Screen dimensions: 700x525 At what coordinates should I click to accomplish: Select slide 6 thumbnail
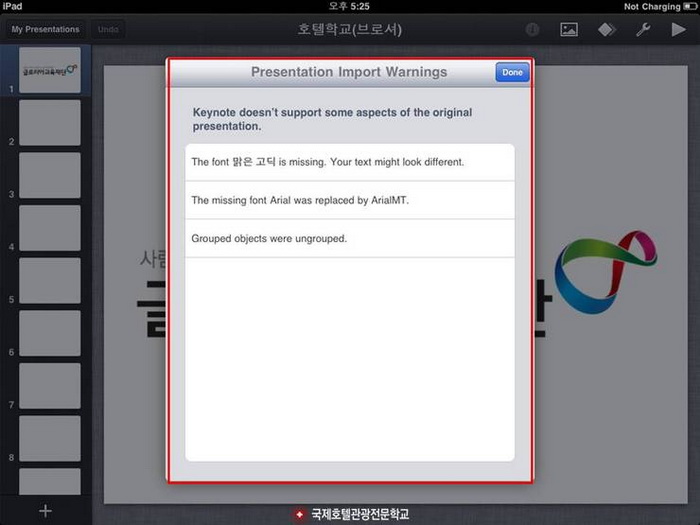point(50,333)
